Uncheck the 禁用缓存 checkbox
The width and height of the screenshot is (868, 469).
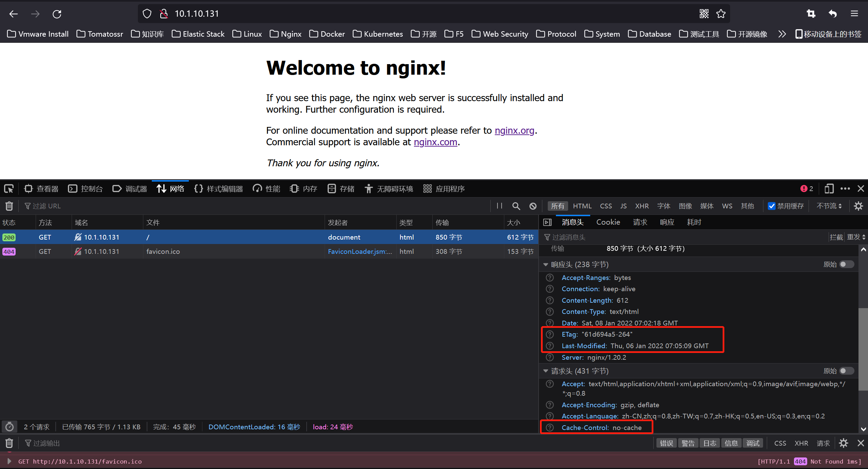[772, 206]
